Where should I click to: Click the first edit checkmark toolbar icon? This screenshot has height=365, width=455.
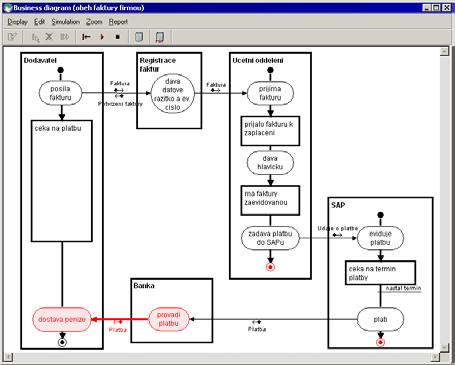click(12, 37)
